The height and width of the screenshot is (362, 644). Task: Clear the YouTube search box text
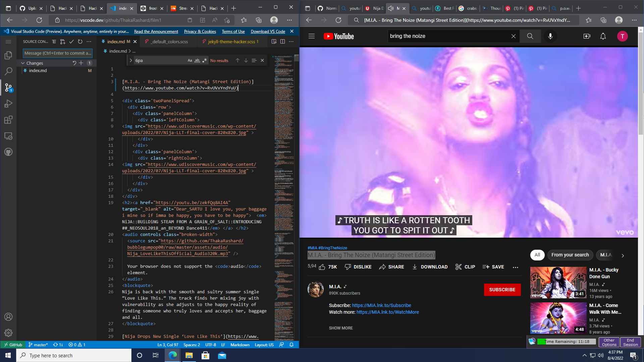click(x=514, y=36)
